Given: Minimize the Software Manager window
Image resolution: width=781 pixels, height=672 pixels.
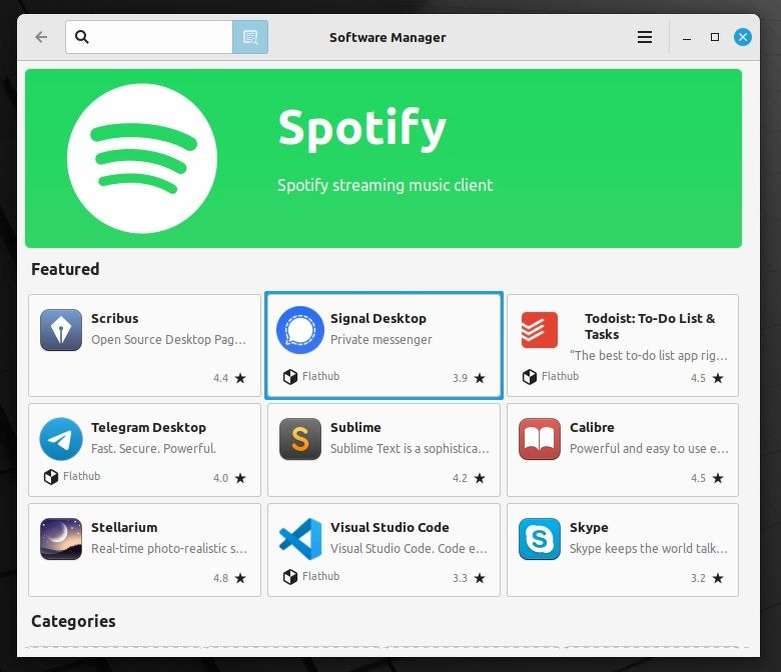Looking at the screenshot, I should coord(687,37).
